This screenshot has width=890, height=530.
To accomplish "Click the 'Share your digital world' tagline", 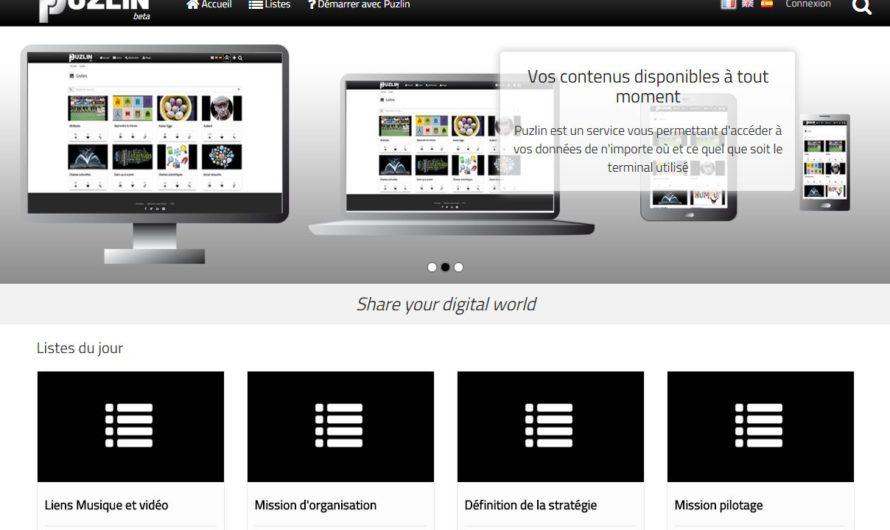I will (446, 304).
